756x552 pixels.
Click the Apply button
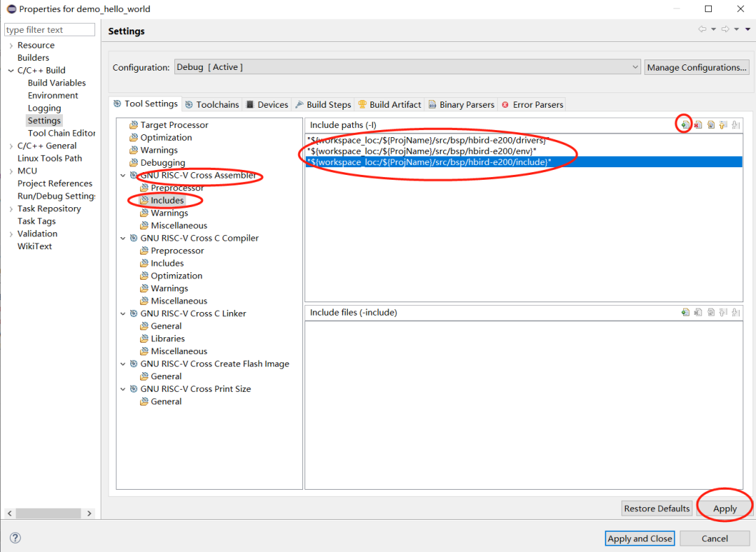(724, 508)
